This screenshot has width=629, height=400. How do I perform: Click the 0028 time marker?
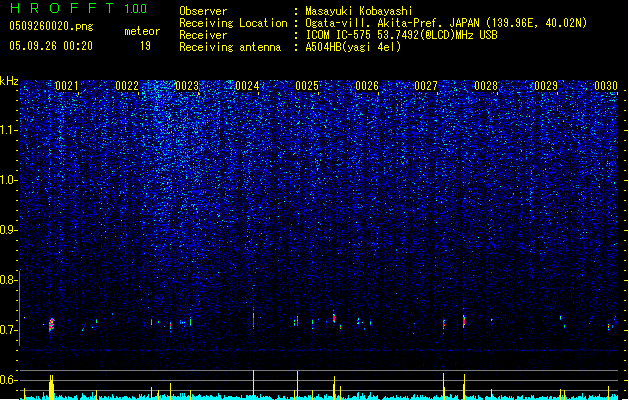pyautogui.click(x=486, y=86)
